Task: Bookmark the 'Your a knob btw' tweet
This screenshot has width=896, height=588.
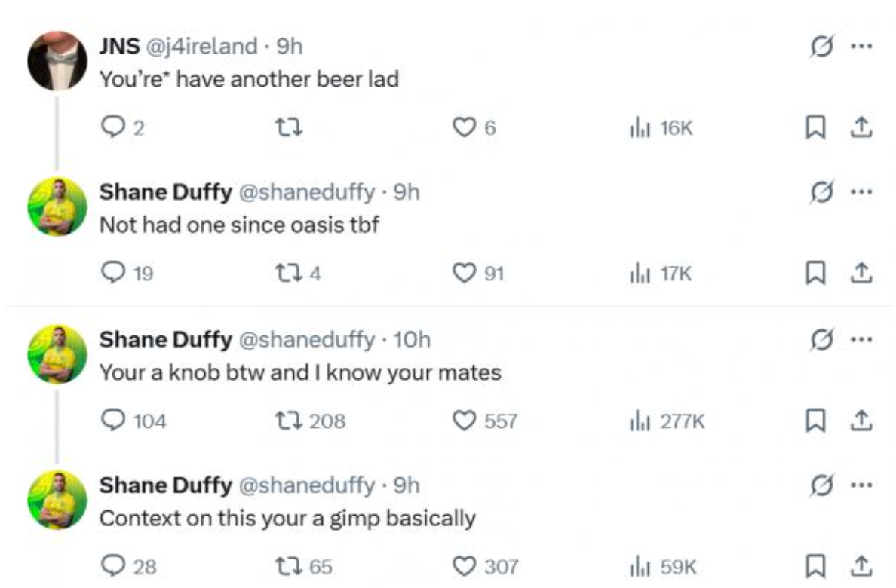Action: point(814,421)
